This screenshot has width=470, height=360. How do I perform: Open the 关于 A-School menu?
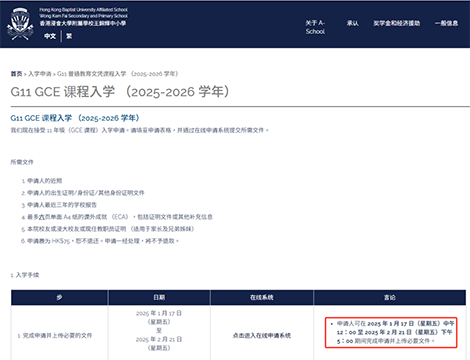(x=315, y=27)
